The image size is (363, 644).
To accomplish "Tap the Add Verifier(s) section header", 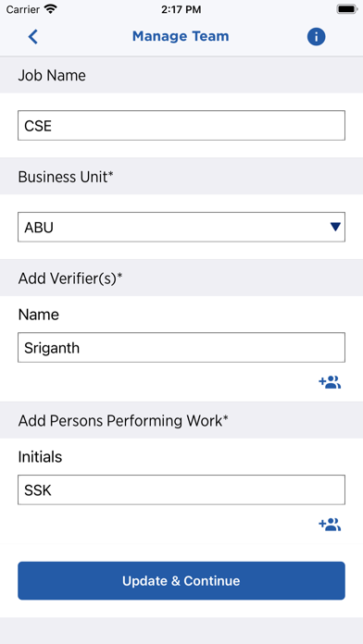I will (70, 279).
